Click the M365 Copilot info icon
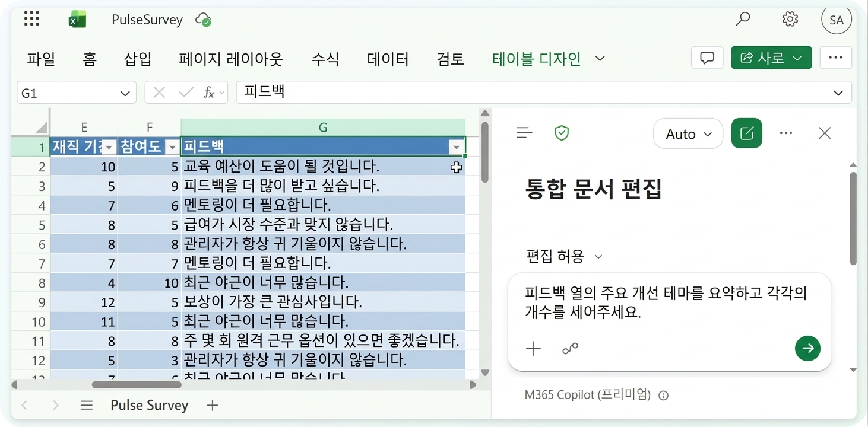This screenshot has width=868, height=427. pos(664,395)
